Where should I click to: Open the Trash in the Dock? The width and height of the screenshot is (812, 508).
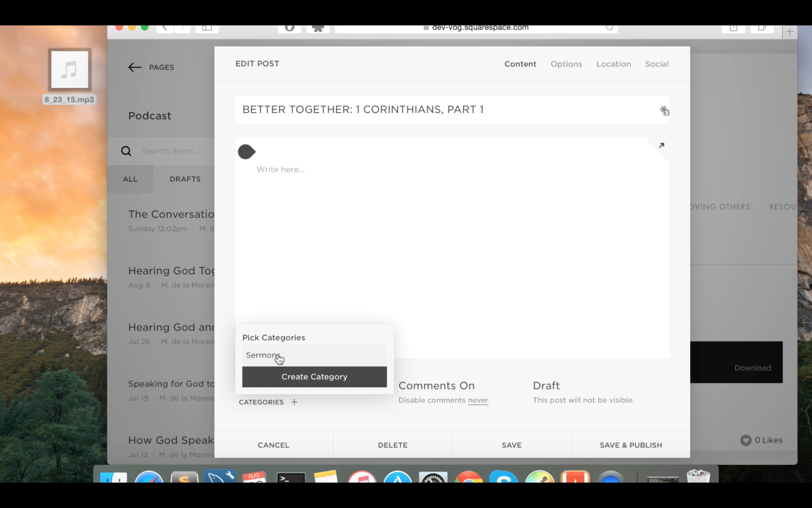pyautogui.click(x=698, y=476)
